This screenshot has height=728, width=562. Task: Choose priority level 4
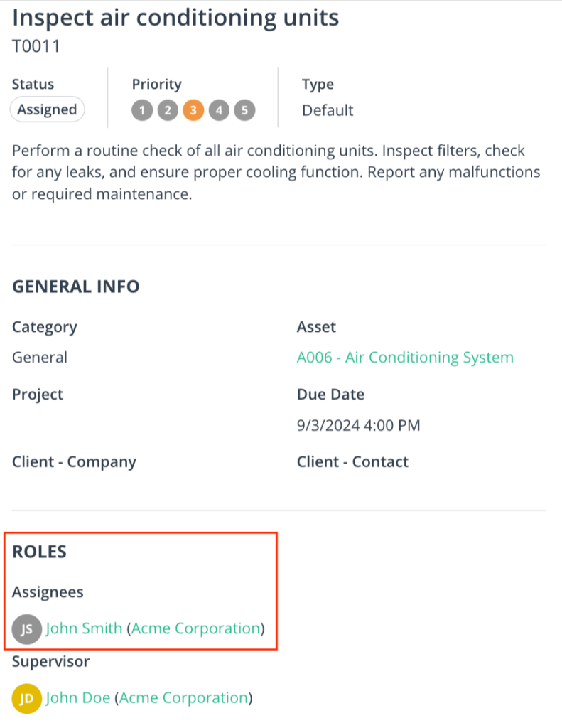(219, 110)
